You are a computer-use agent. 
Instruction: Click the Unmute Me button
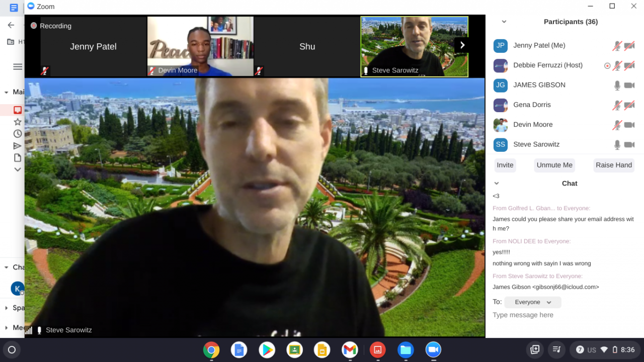click(554, 165)
